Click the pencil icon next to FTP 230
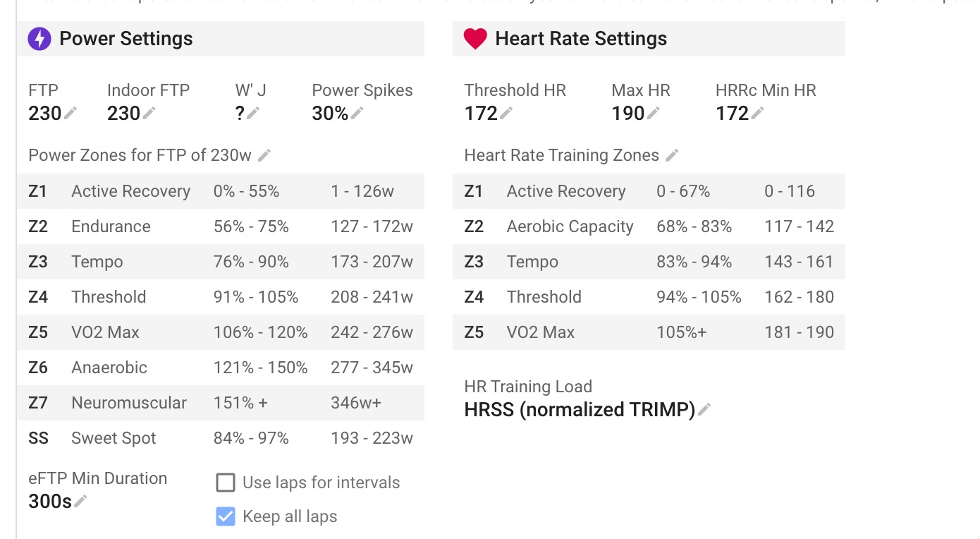This screenshot has width=980, height=539. click(71, 113)
